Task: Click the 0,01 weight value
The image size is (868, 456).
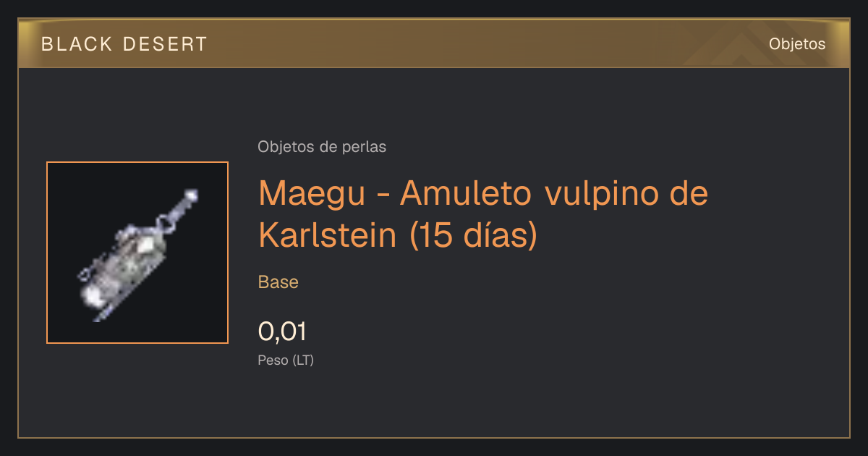Action: click(x=283, y=332)
